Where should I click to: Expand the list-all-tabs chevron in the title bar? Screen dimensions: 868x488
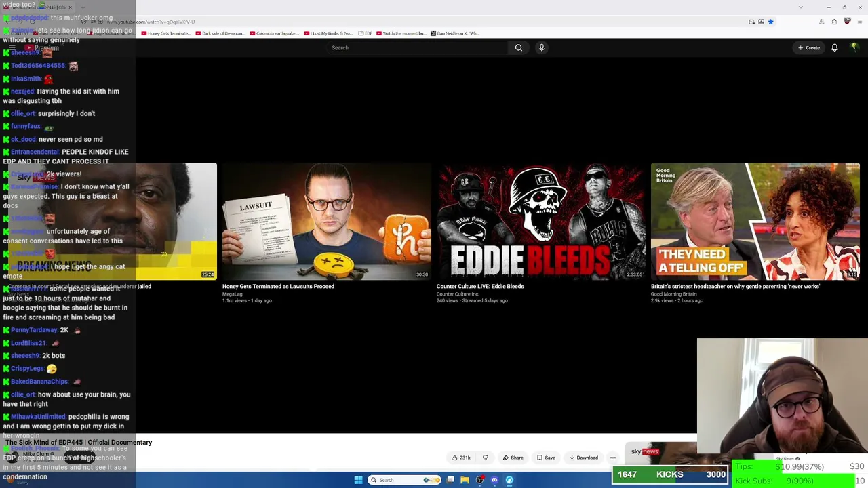point(801,7)
